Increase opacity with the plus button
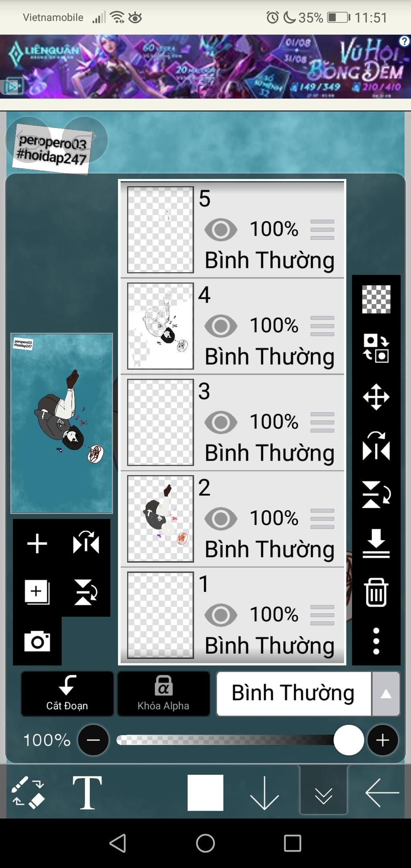Image resolution: width=411 pixels, height=868 pixels. pos(383,740)
